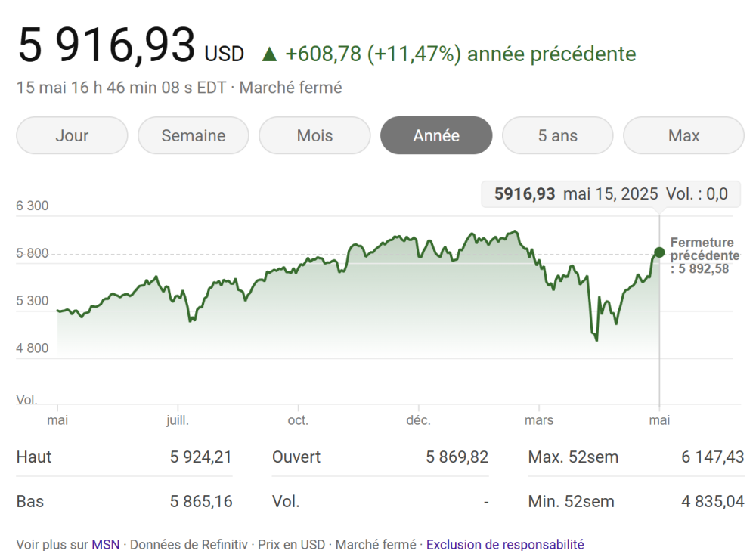Open the Max time range
Image resolution: width=756 pixels, height=551 pixels.
pyautogui.click(x=683, y=135)
